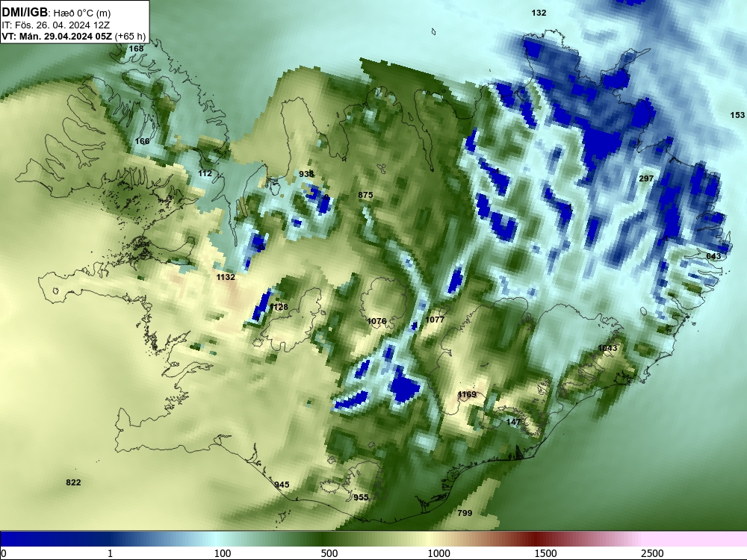Select the legend label 1500

pyautogui.click(x=545, y=554)
